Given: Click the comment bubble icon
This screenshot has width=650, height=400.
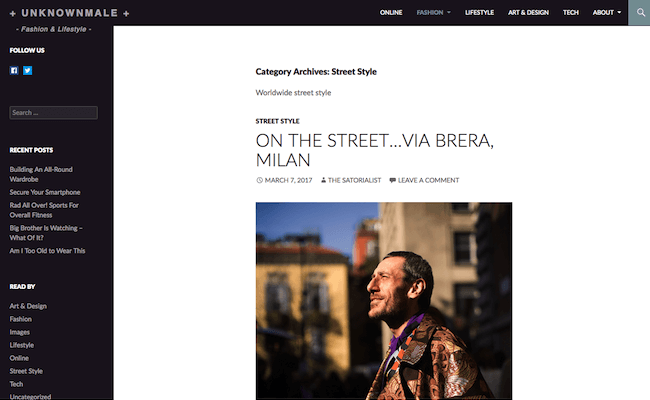Looking at the screenshot, I should (393, 180).
